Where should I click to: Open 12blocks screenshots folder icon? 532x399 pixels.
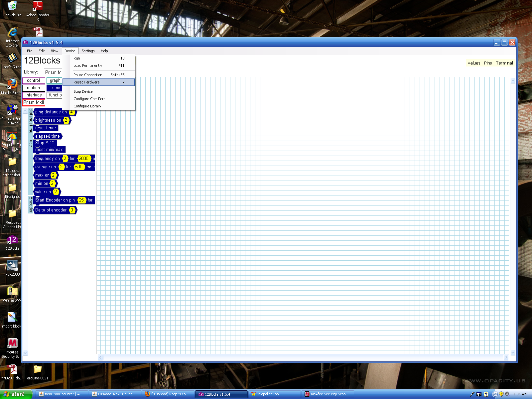(x=12, y=167)
